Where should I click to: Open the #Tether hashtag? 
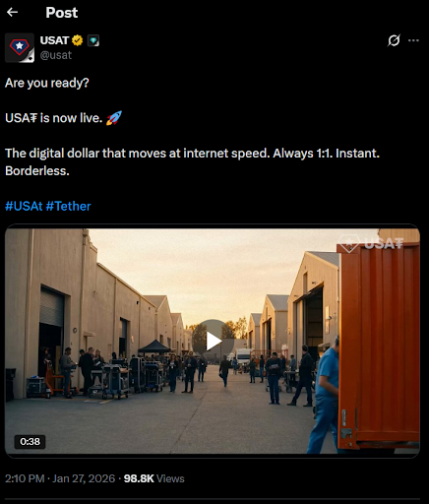(x=68, y=206)
